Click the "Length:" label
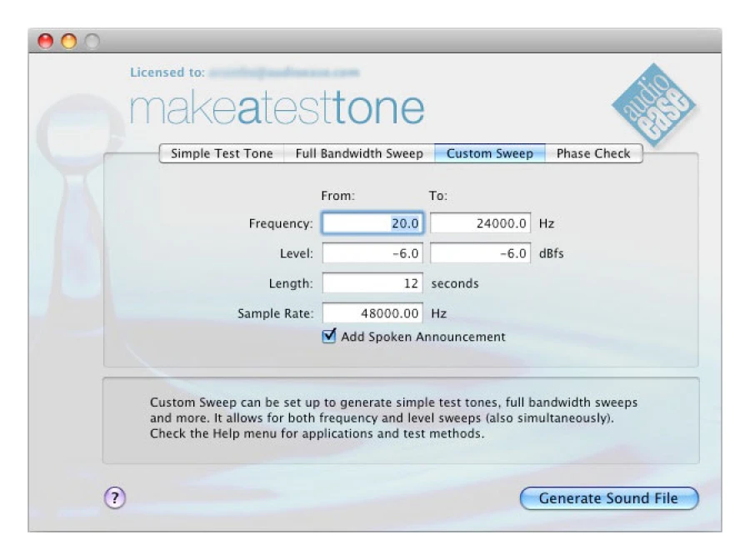Image resolution: width=750 pixels, height=560 pixels. click(291, 283)
